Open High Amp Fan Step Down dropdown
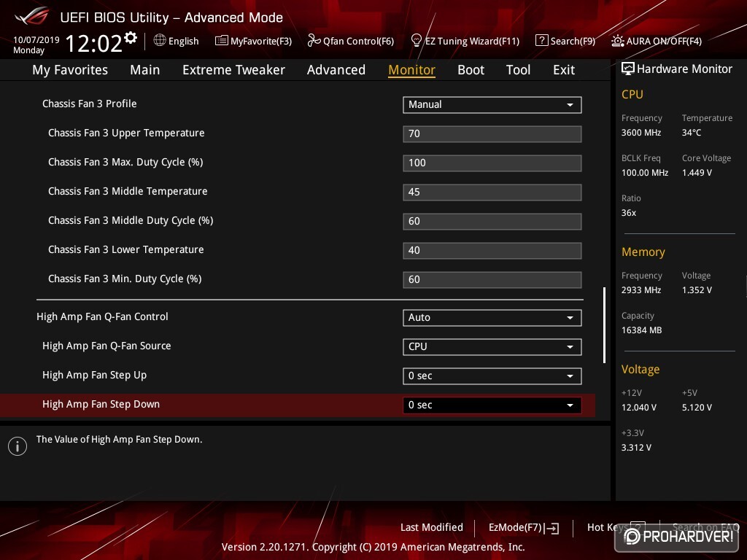Viewport: 747px width, 560px height. pyautogui.click(x=492, y=405)
